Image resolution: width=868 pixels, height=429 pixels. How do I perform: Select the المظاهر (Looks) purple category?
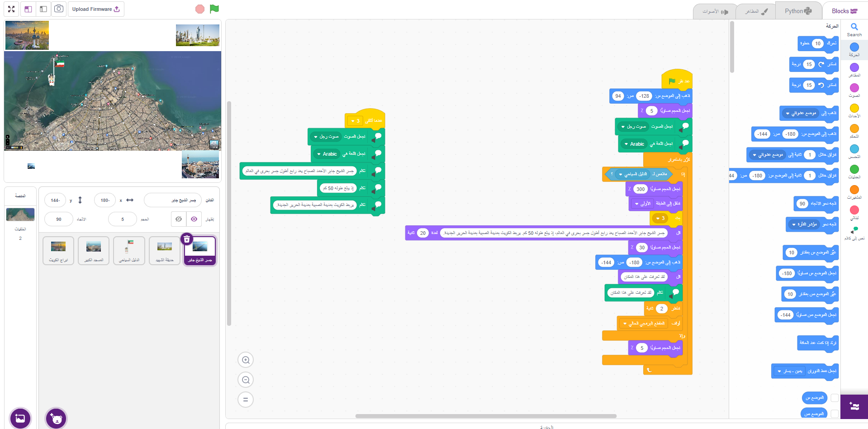(x=854, y=70)
